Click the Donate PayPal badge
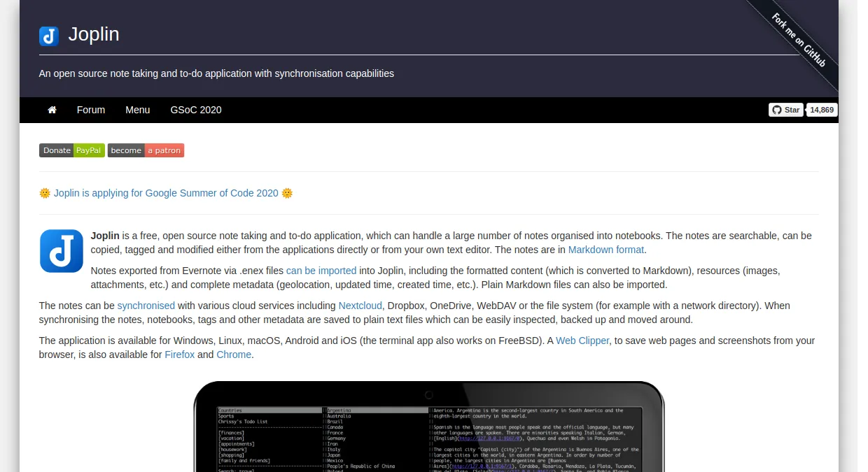This screenshot has height=472, width=868. [72, 150]
